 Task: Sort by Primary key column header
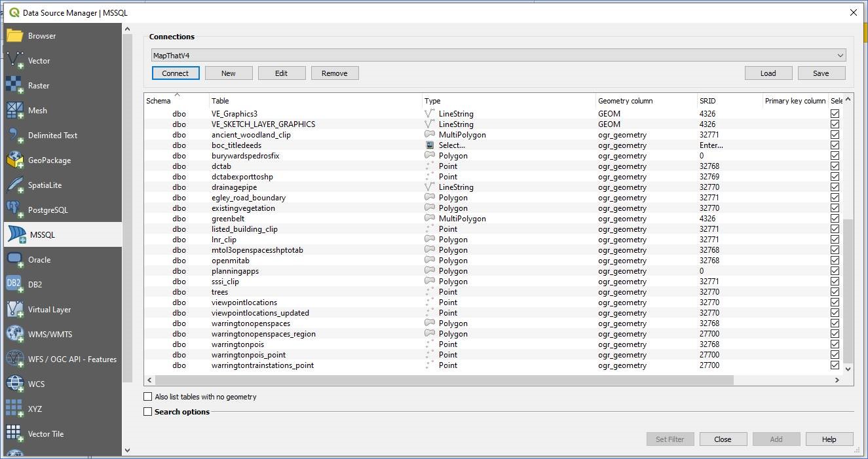[x=795, y=101]
